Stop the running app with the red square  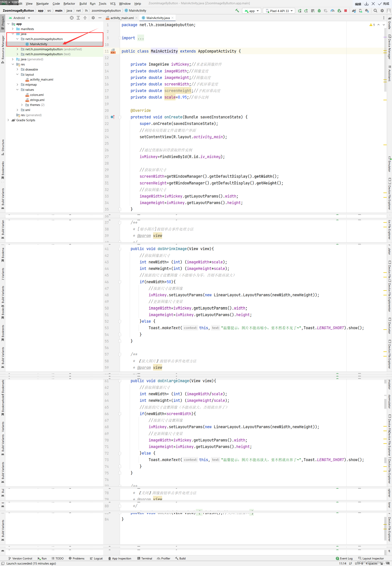point(346,11)
